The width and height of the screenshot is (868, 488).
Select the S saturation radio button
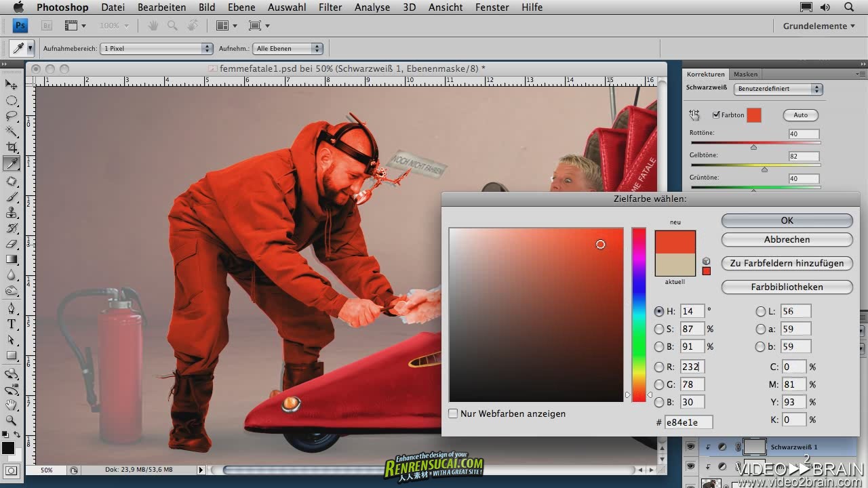[659, 329]
